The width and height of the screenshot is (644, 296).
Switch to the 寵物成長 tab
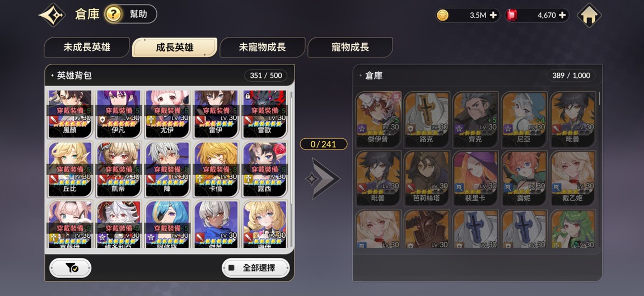tap(350, 47)
